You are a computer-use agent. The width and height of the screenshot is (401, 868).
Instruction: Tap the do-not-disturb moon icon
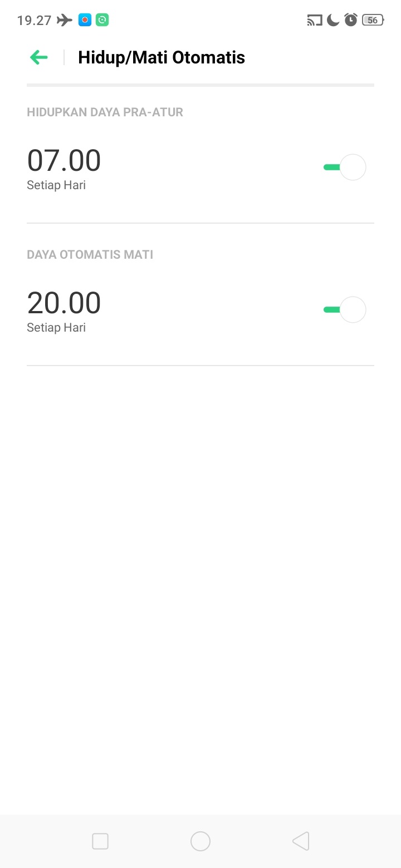coord(333,21)
